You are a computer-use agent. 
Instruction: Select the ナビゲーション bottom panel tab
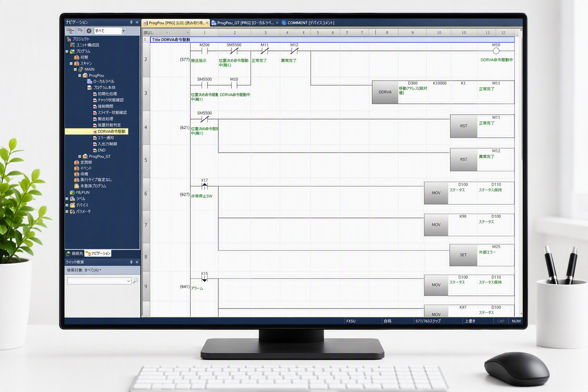click(x=98, y=253)
